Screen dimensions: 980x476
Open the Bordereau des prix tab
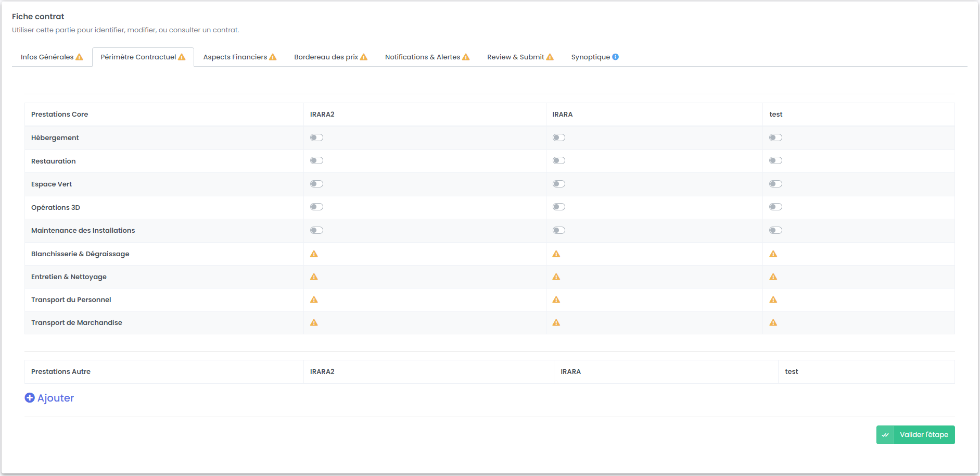point(330,57)
